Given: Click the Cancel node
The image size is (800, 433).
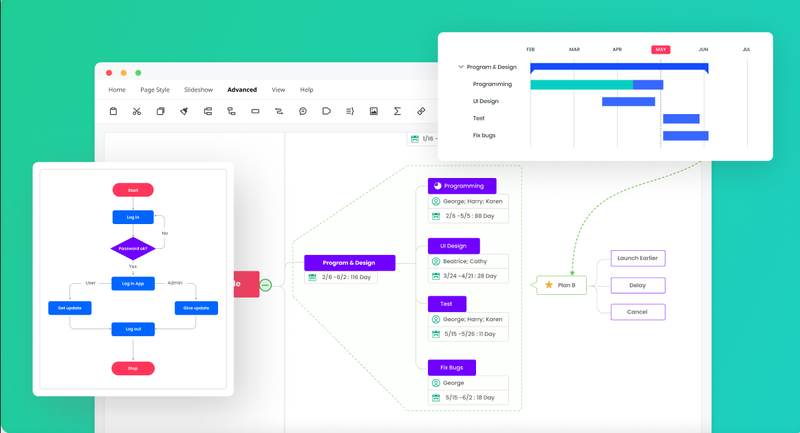Looking at the screenshot, I should click(x=638, y=312).
